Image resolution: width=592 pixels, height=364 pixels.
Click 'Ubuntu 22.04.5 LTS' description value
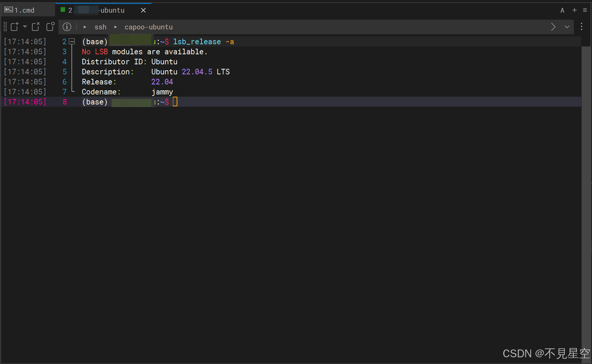click(190, 72)
